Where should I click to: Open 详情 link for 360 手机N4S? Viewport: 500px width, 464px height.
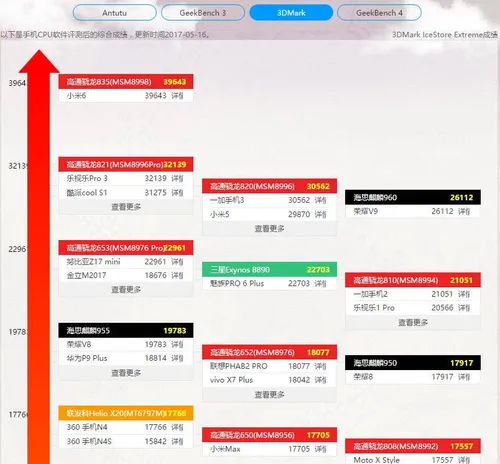point(177,441)
